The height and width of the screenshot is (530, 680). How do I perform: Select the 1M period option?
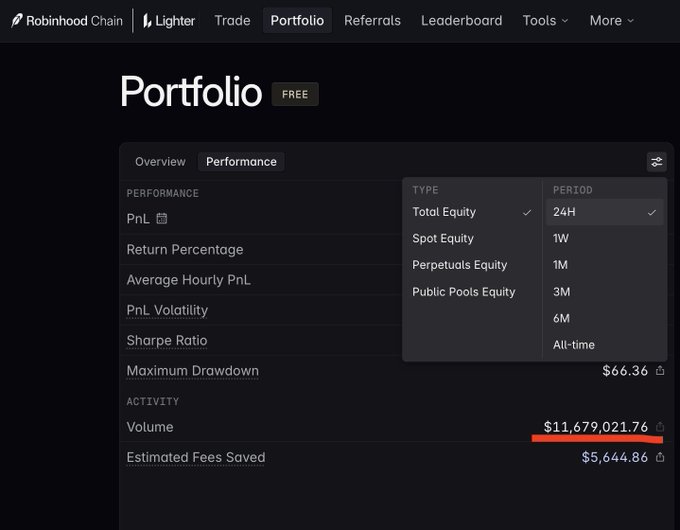pyautogui.click(x=605, y=265)
